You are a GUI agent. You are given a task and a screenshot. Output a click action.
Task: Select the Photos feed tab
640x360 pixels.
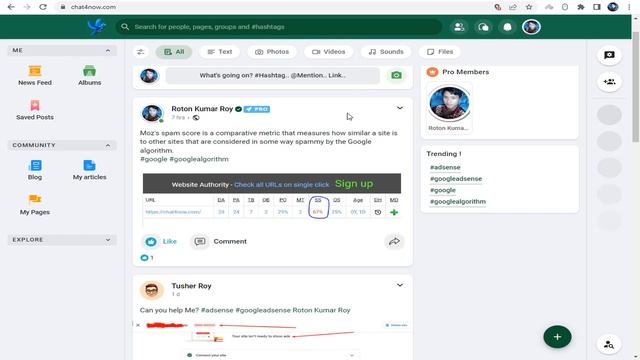[272, 52]
